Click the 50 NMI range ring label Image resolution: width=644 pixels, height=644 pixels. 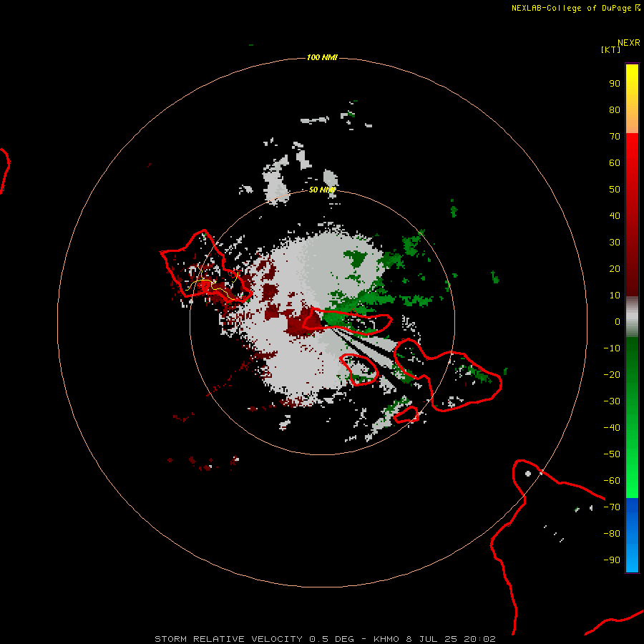tap(322, 190)
